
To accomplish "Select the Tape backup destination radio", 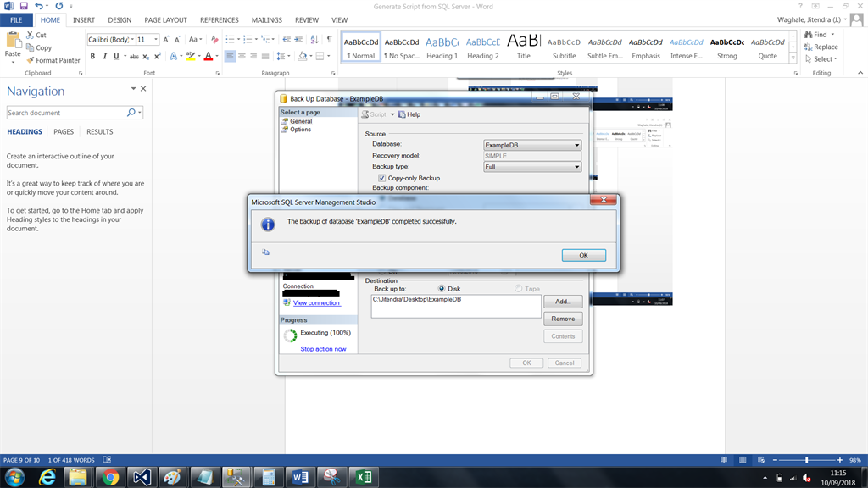I will coord(518,289).
